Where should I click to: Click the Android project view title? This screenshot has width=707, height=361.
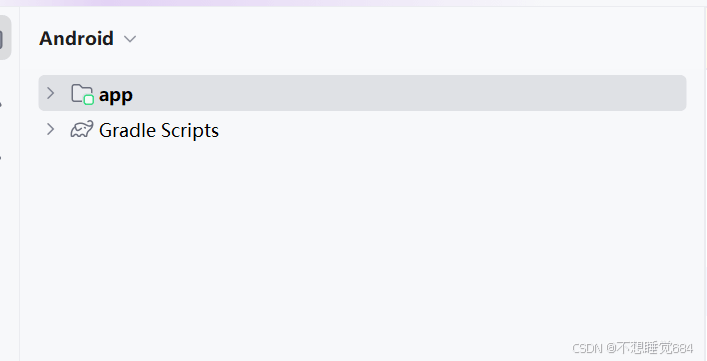point(76,38)
